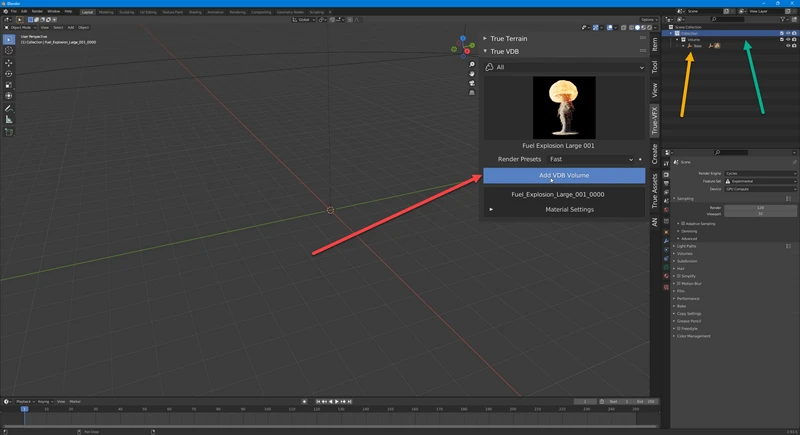Viewport: 800px width, 435px height.
Task: Click the Render samples value field
Action: click(x=761, y=208)
